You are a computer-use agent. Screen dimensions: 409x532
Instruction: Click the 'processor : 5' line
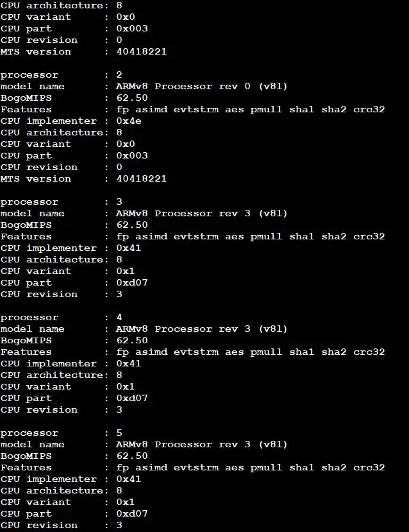[62, 433]
